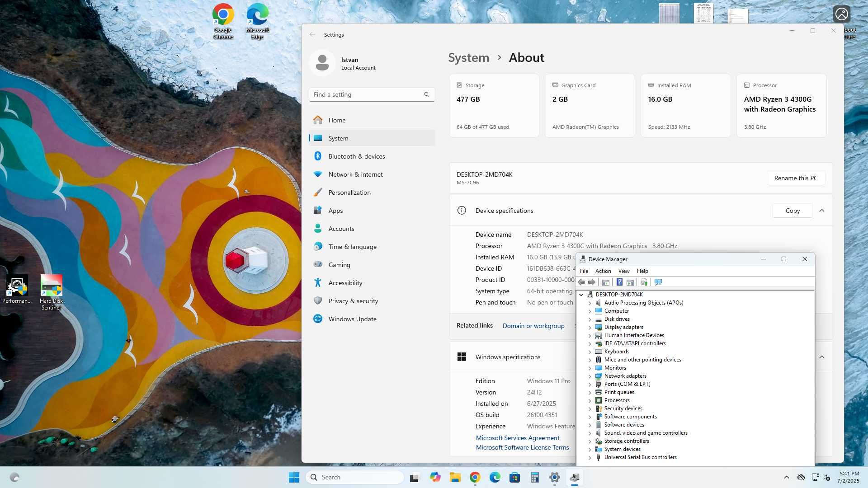
Task: Open Privacy & security settings
Action: pyautogui.click(x=372, y=301)
